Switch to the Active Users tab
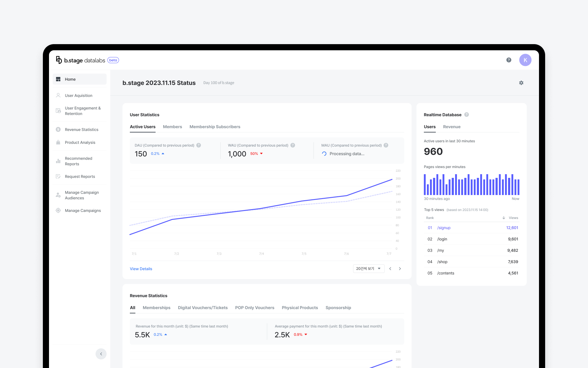 pyautogui.click(x=143, y=127)
